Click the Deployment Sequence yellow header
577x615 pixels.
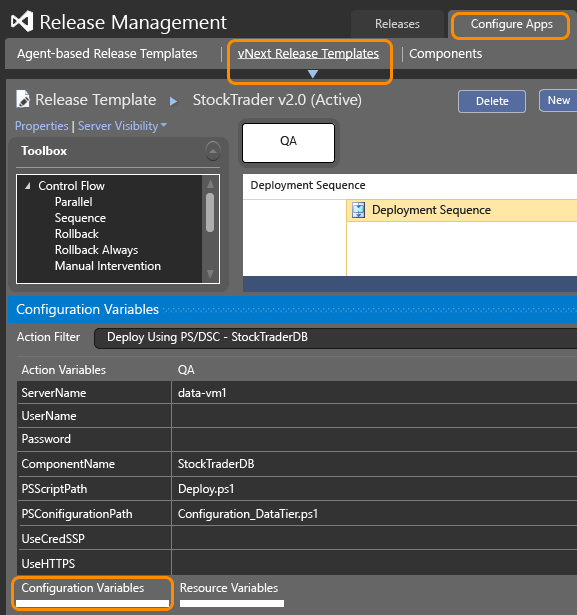462,210
